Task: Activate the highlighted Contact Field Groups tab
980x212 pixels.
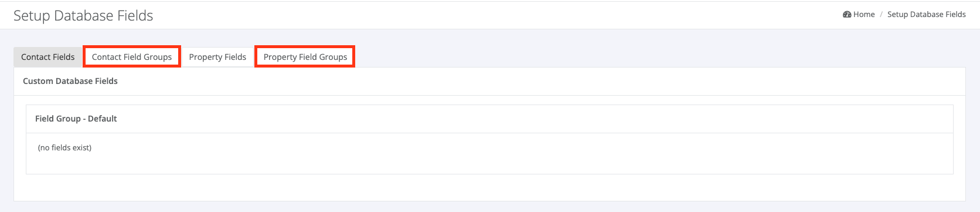Action: click(132, 57)
